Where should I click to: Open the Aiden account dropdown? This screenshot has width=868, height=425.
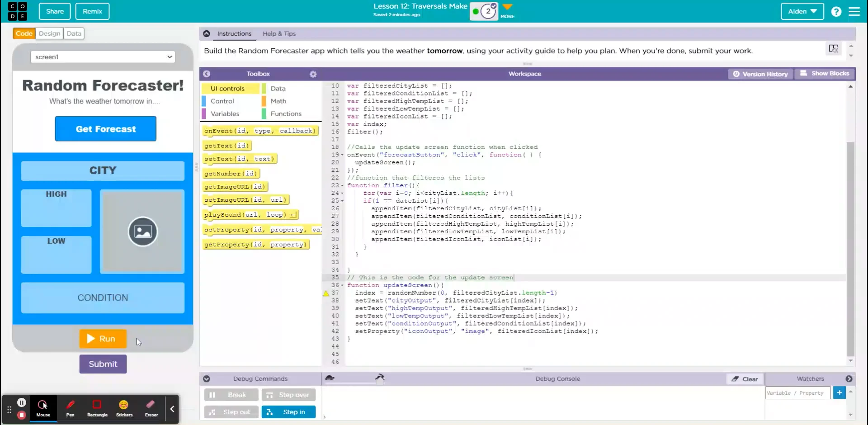802,11
